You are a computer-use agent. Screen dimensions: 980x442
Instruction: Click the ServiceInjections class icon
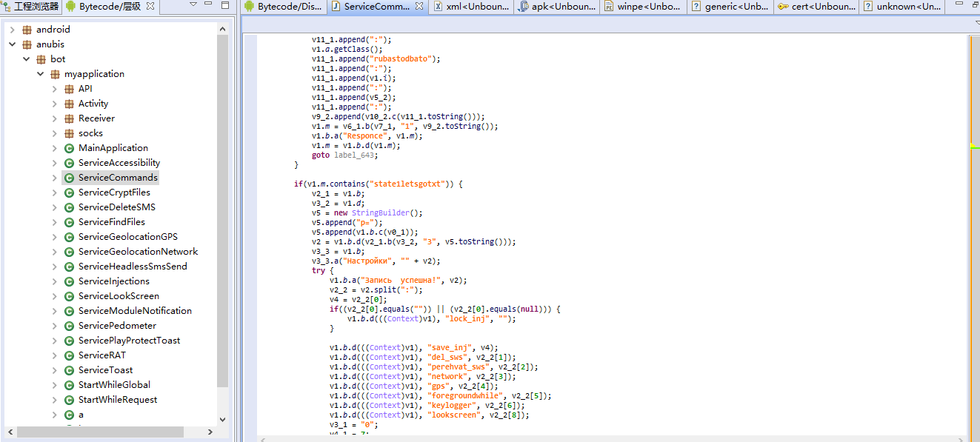(70, 281)
